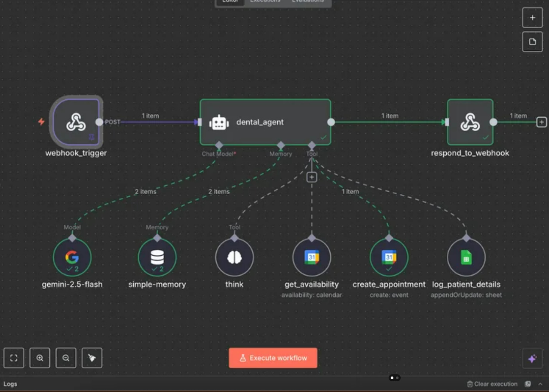
Task: Select the think tool node
Action: (234, 257)
